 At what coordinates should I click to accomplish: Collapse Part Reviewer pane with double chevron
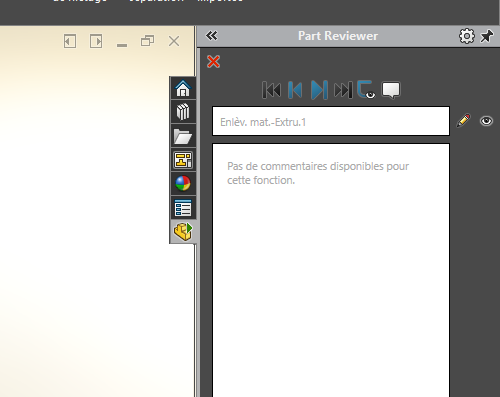(x=212, y=36)
